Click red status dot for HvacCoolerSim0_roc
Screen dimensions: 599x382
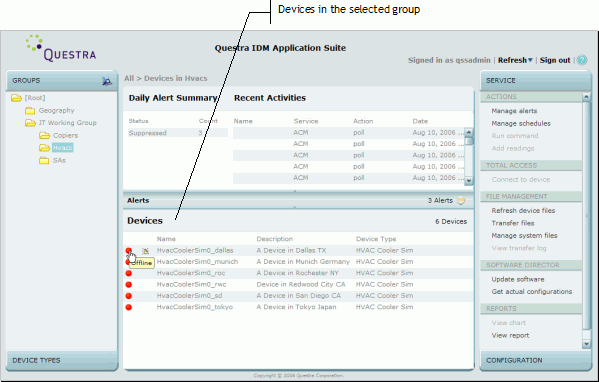coord(129,273)
